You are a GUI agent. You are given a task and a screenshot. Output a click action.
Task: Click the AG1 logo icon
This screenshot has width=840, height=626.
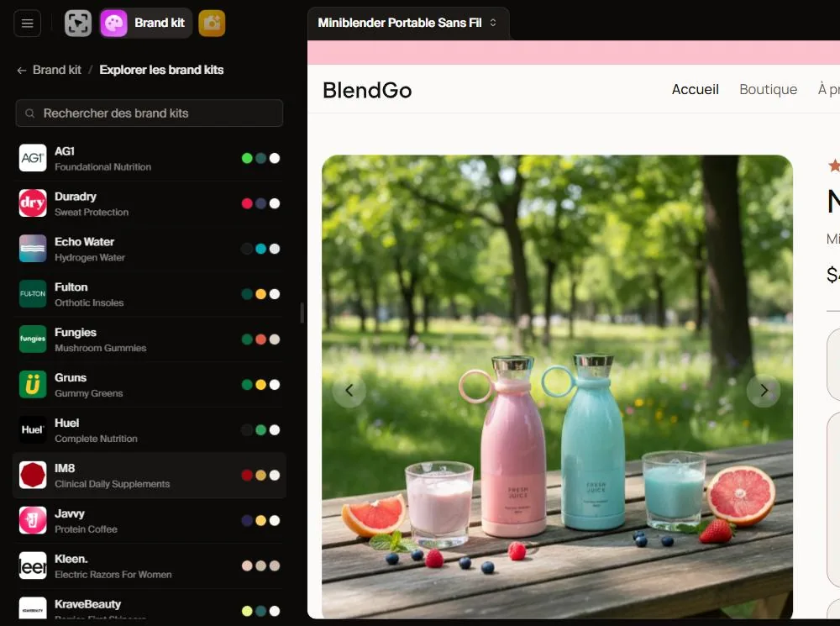(33, 158)
